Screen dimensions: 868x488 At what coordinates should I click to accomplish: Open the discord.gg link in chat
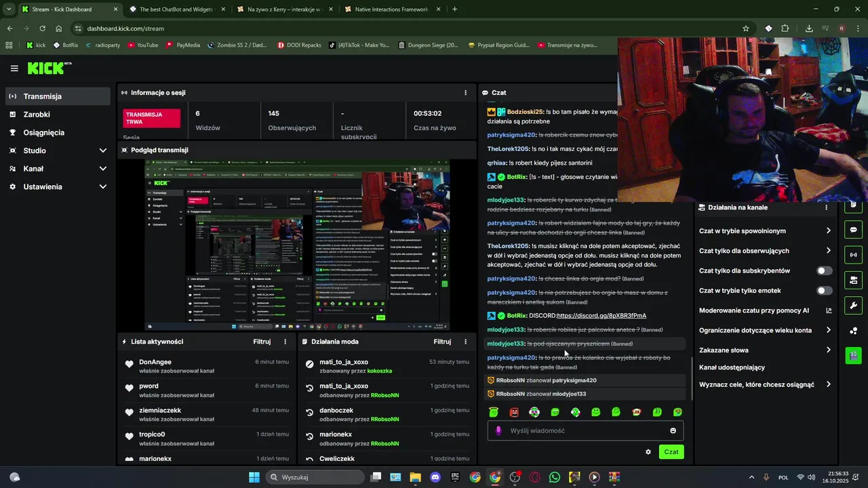click(x=601, y=316)
